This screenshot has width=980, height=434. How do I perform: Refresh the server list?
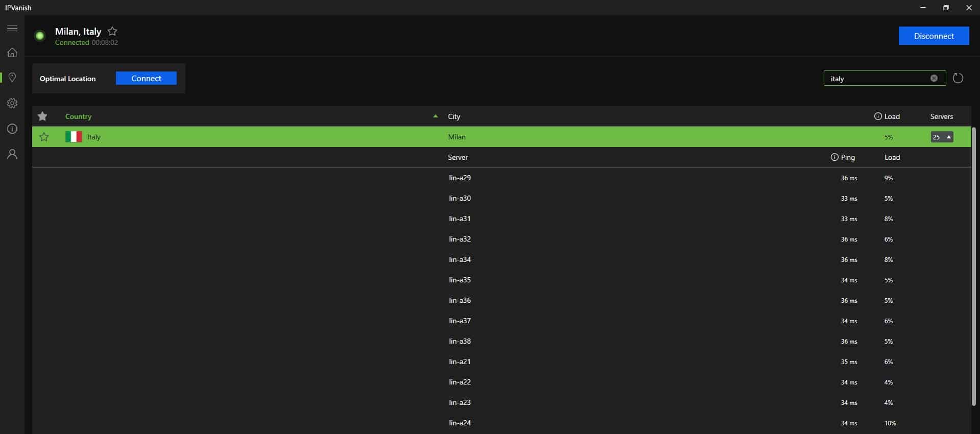point(958,78)
